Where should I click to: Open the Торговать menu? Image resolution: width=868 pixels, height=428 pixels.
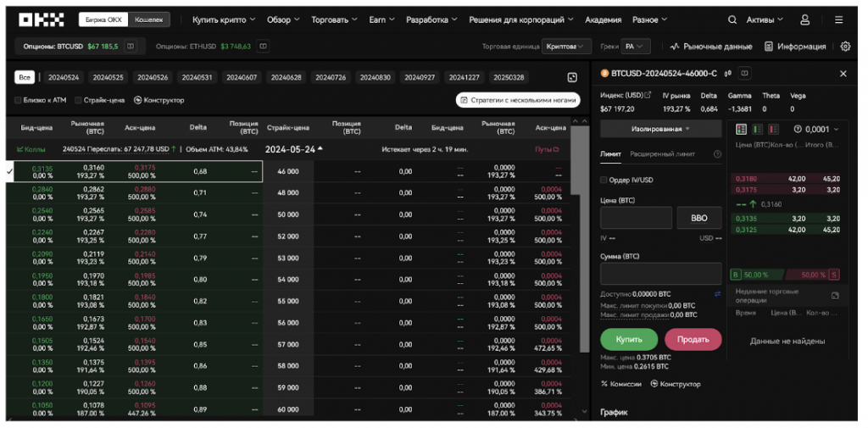coord(333,19)
